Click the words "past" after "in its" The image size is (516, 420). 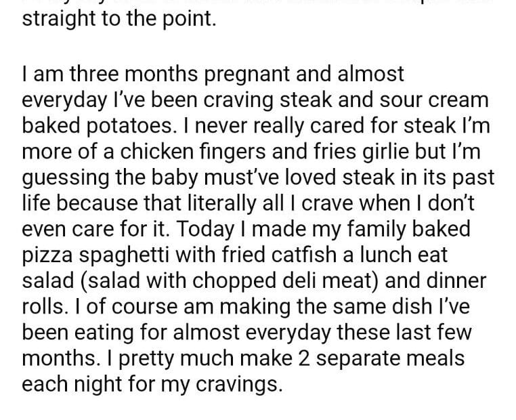[472, 177]
